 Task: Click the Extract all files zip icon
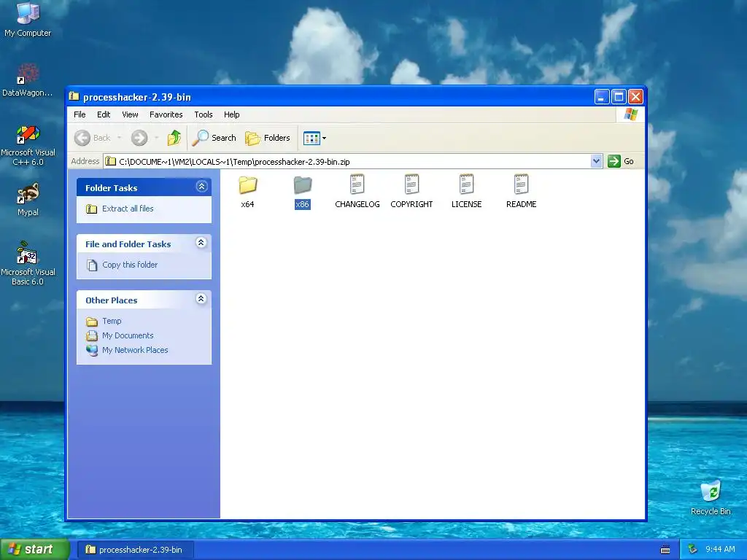click(91, 209)
